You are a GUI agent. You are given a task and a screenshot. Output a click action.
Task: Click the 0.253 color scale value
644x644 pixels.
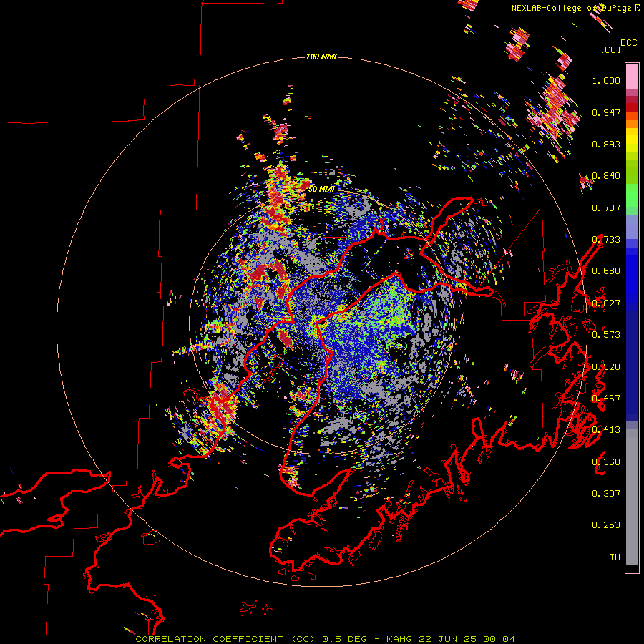[x=606, y=525]
